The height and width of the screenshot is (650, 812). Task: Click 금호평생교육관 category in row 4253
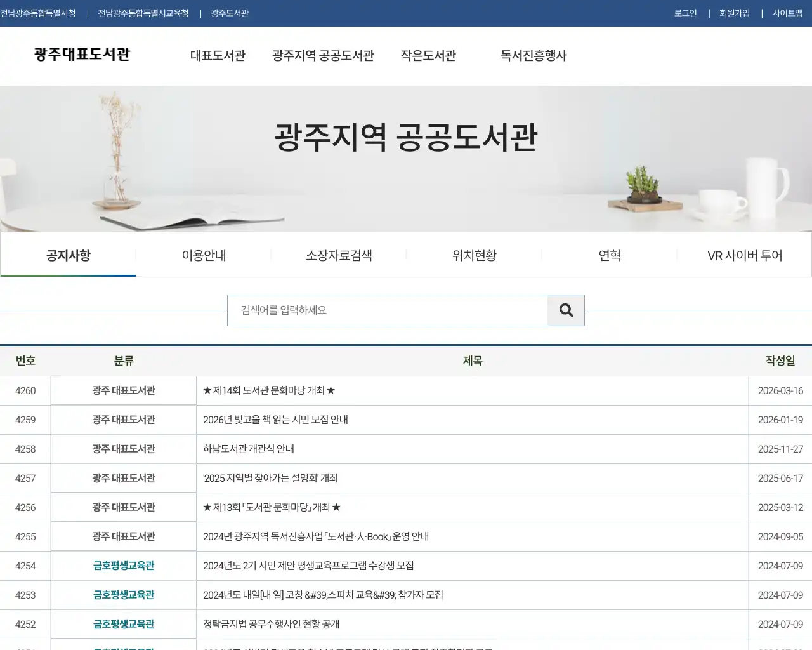pyautogui.click(x=124, y=595)
